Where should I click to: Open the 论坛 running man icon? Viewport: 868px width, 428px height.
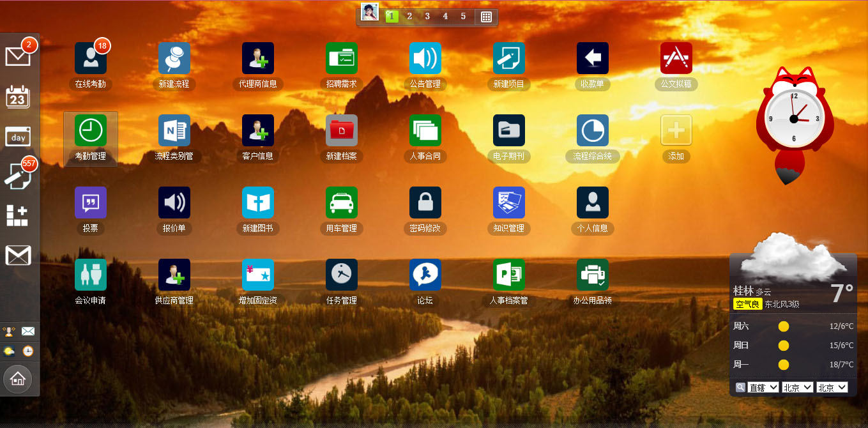tap(425, 275)
